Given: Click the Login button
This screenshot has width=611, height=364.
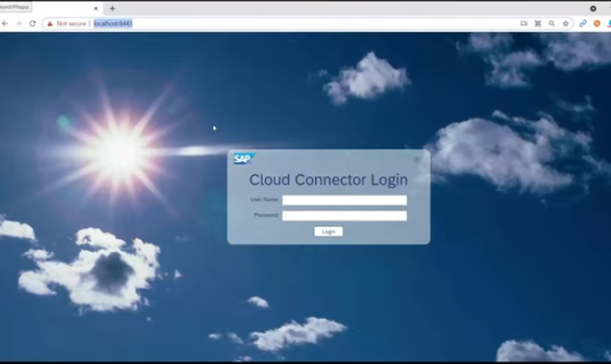Looking at the screenshot, I should [329, 232].
